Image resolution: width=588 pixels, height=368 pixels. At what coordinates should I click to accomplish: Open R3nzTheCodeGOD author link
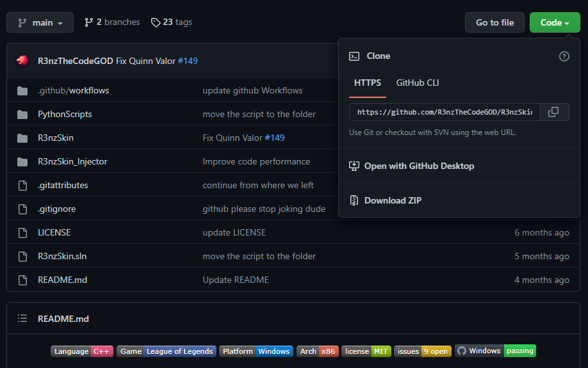click(76, 61)
